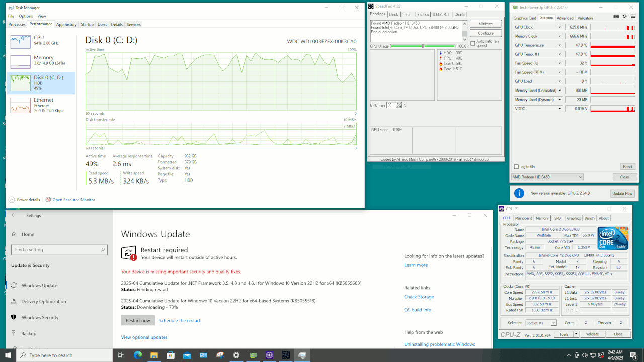Click the Resource Monitor icon in Task Manager
The height and width of the screenshot is (362, 644).
tap(48, 200)
